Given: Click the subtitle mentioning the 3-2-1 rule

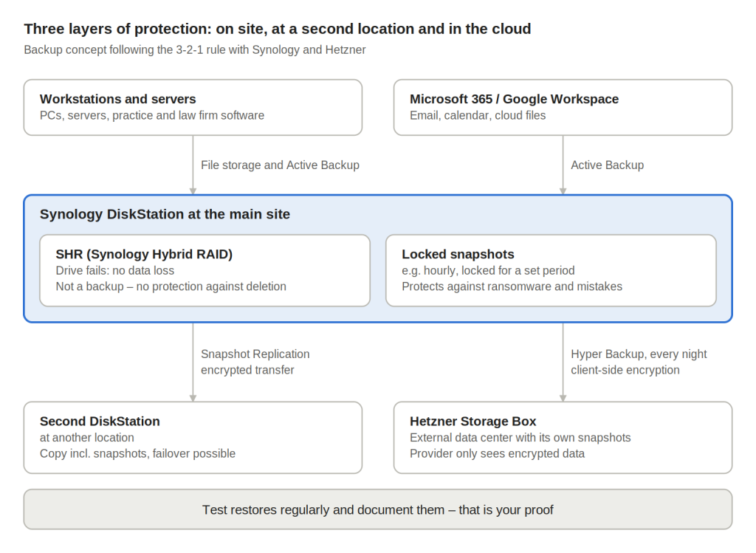Looking at the screenshot, I should (195, 49).
